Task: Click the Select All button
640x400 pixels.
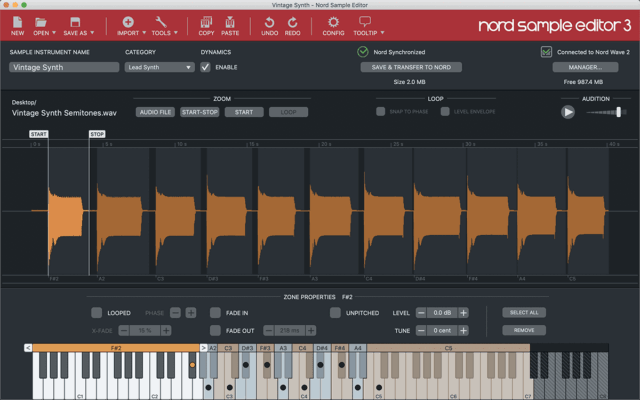Action: pos(524,313)
